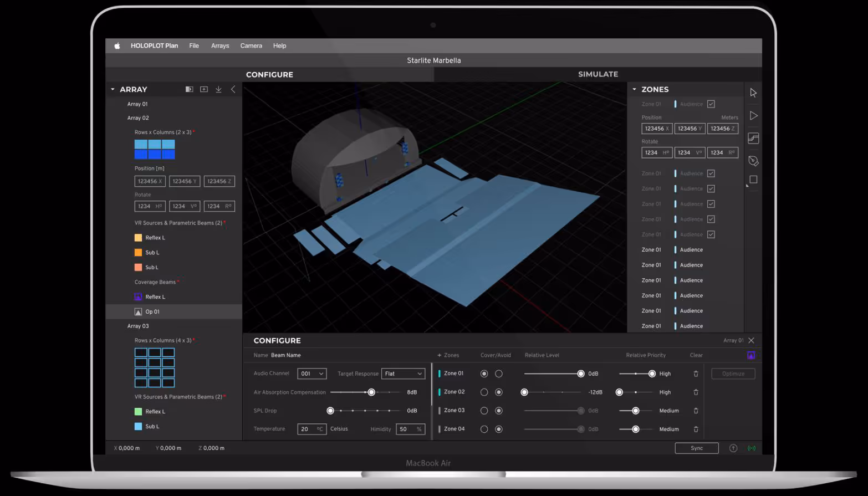Uncheck the Audience checkbox above Zones Position fields
This screenshot has height=496, width=868.
[x=711, y=104]
